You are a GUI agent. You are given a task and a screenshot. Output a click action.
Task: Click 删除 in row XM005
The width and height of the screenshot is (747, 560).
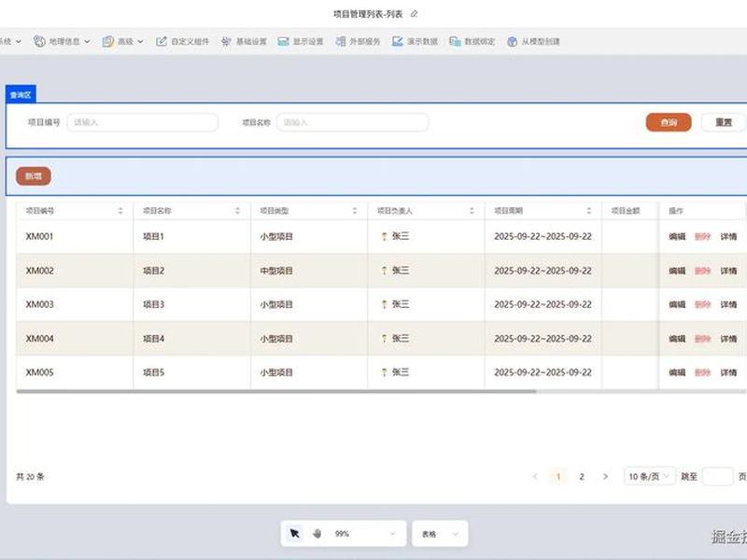(x=703, y=372)
